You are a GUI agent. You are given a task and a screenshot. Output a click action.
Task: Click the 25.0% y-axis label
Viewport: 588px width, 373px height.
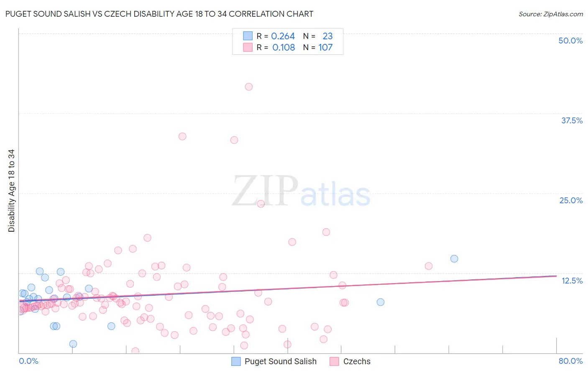[x=571, y=200]
